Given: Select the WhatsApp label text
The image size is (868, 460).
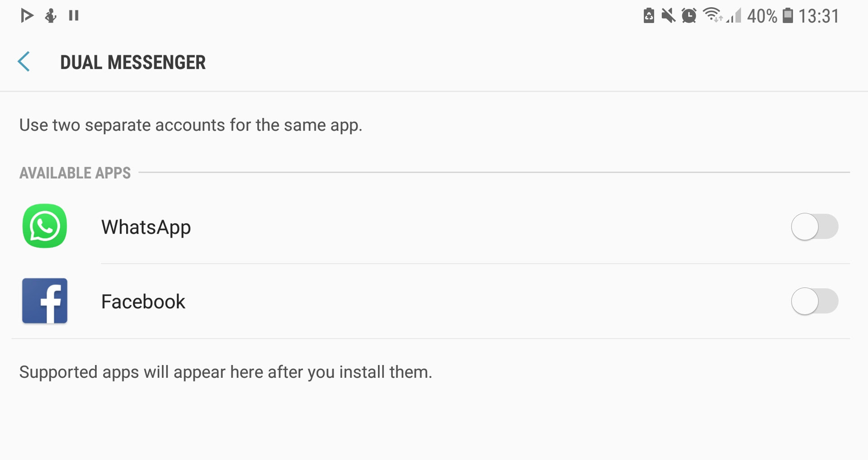Looking at the screenshot, I should click(146, 227).
